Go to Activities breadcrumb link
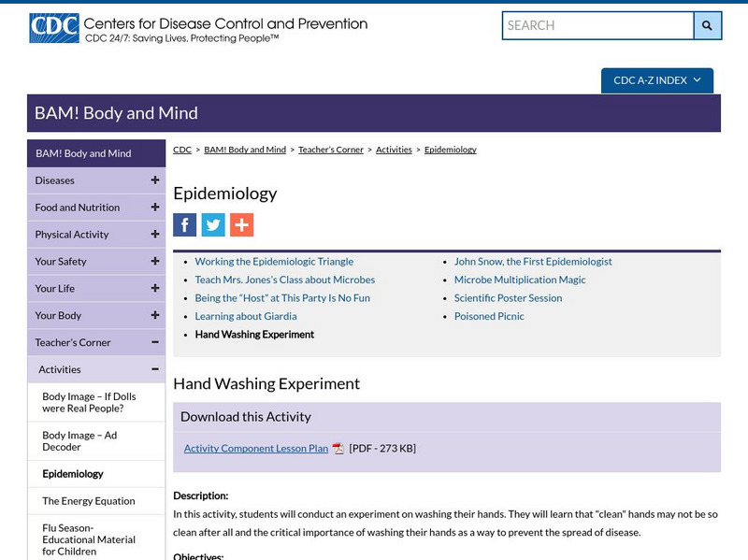The width and height of the screenshot is (748, 560). (394, 150)
